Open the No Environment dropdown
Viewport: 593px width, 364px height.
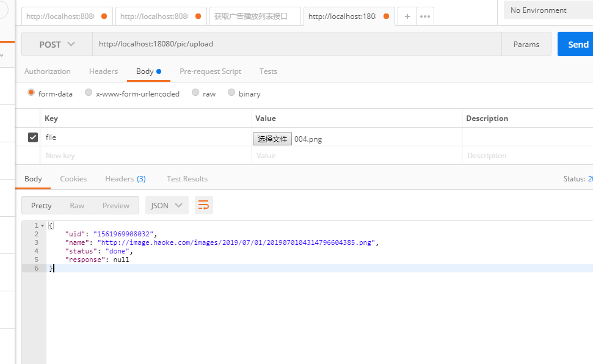pos(548,10)
